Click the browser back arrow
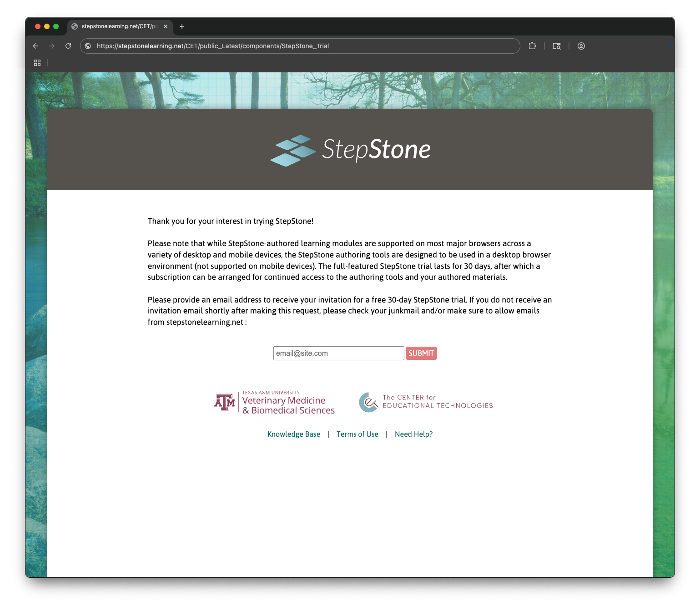The width and height of the screenshot is (700, 611). pos(35,46)
